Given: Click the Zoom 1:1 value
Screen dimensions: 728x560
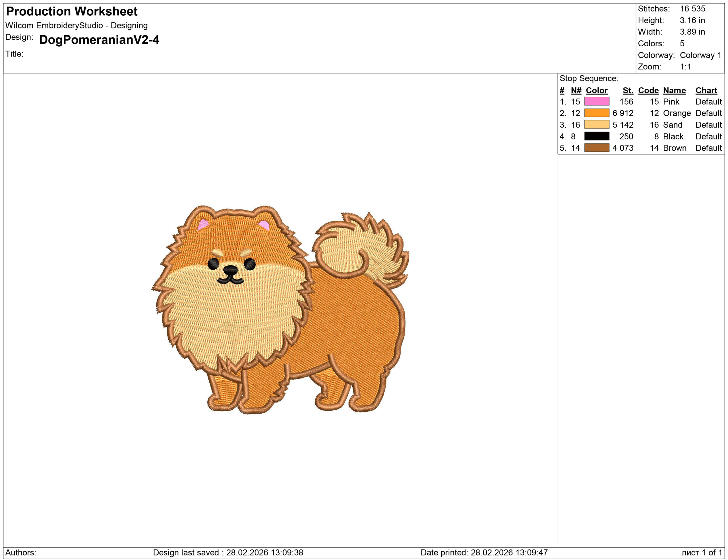Looking at the screenshot, I should (685, 67).
